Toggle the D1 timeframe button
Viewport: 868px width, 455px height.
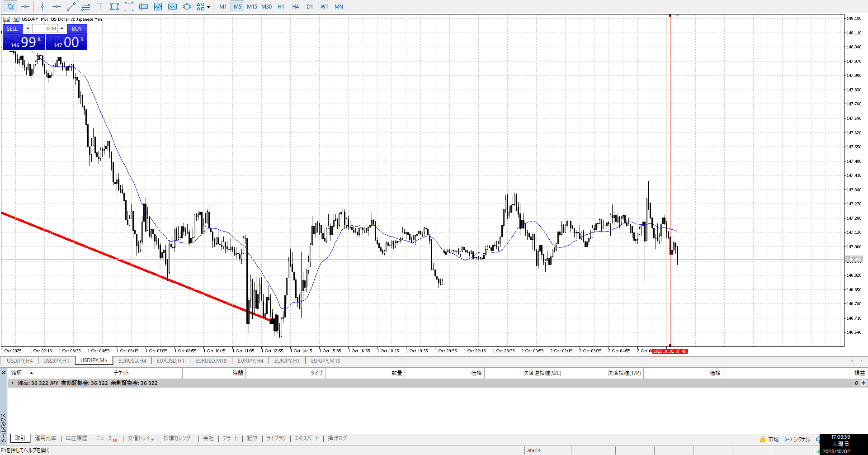coord(310,7)
